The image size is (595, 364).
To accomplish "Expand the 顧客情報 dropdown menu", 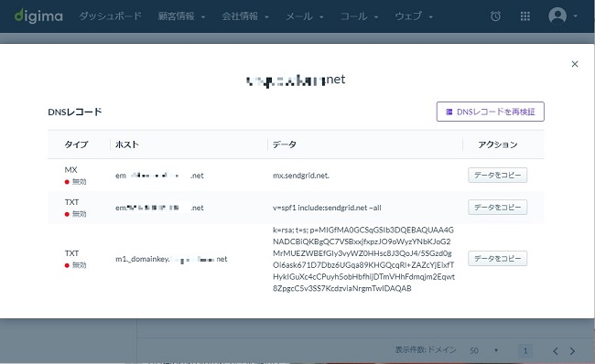I will pos(181,16).
